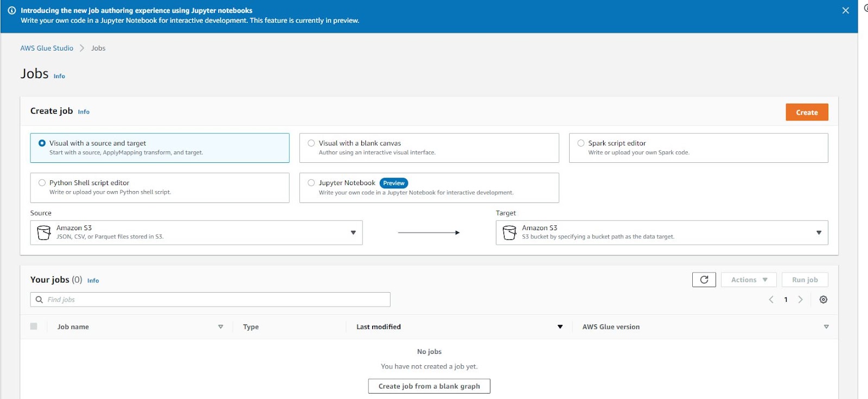Viewport: 868px width, 399px height.
Task: Click the Target label above the dropdown
Action: point(506,213)
